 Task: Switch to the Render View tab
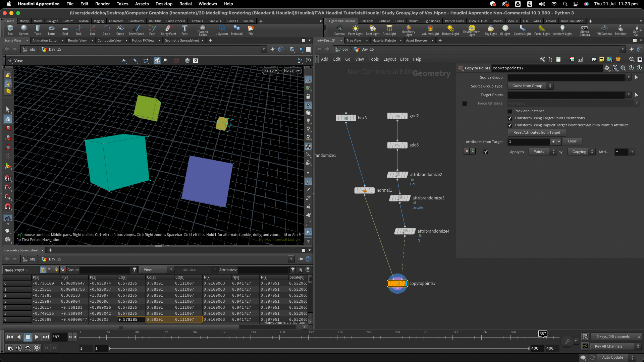coord(77,41)
